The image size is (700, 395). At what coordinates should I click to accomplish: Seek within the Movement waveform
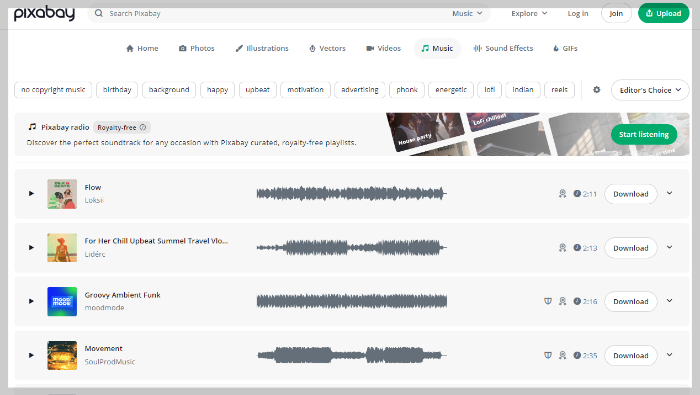(352, 355)
